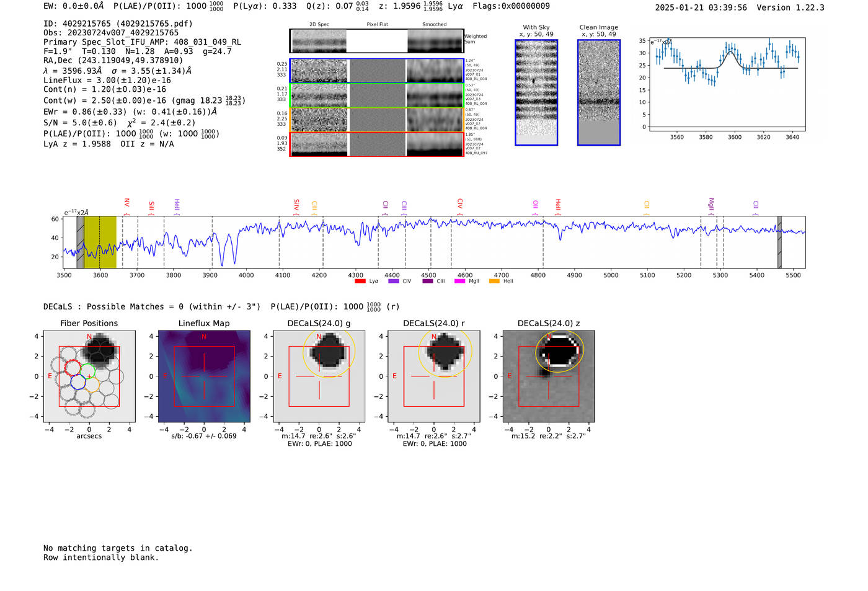The image size is (868, 591).
Task: Select the orange HeII legend swatch
Action: coord(494,282)
